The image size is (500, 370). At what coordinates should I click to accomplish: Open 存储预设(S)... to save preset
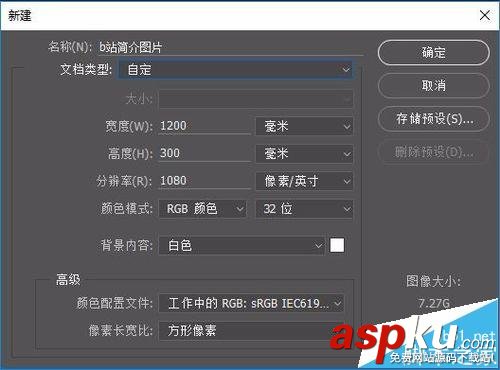tap(433, 119)
